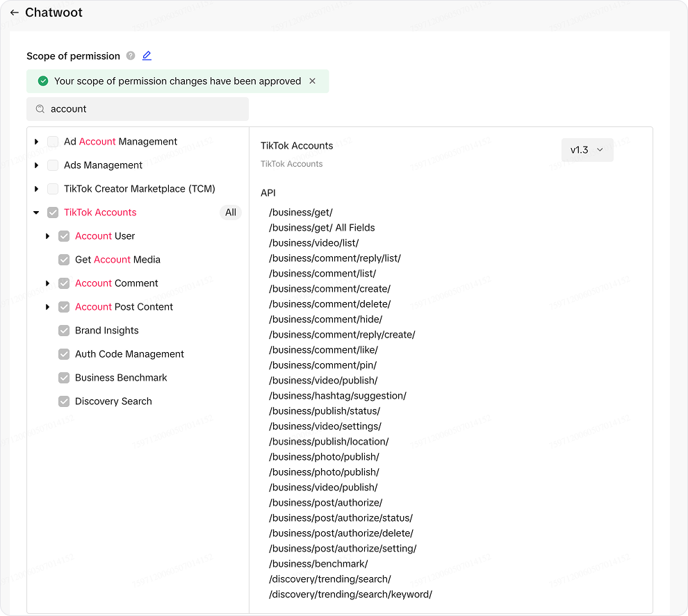Click the /business/comment/reply/create/ entry
The width and height of the screenshot is (688, 616).
point(342,335)
